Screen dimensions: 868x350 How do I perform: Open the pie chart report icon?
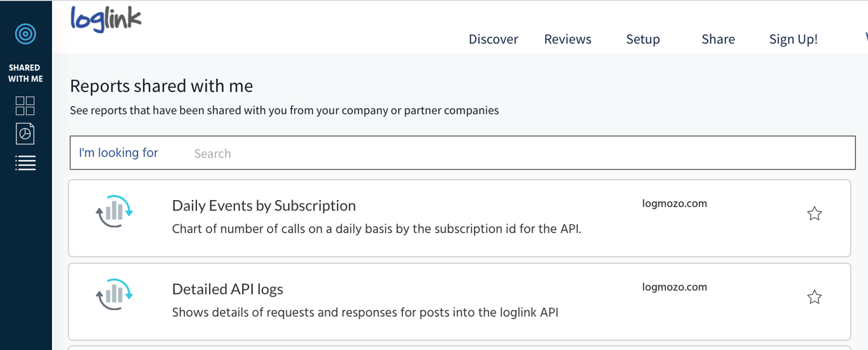(25, 133)
